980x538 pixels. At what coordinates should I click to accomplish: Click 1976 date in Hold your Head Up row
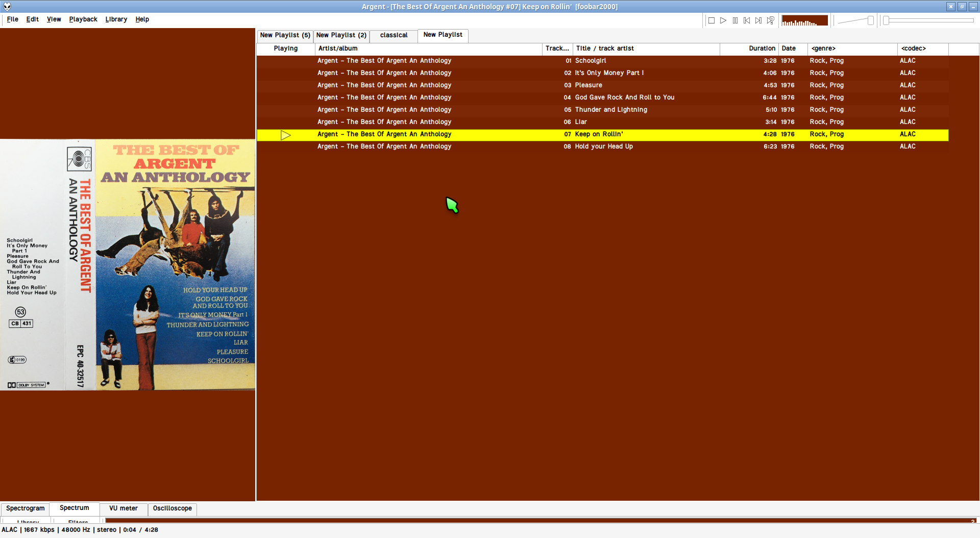click(x=788, y=146)
